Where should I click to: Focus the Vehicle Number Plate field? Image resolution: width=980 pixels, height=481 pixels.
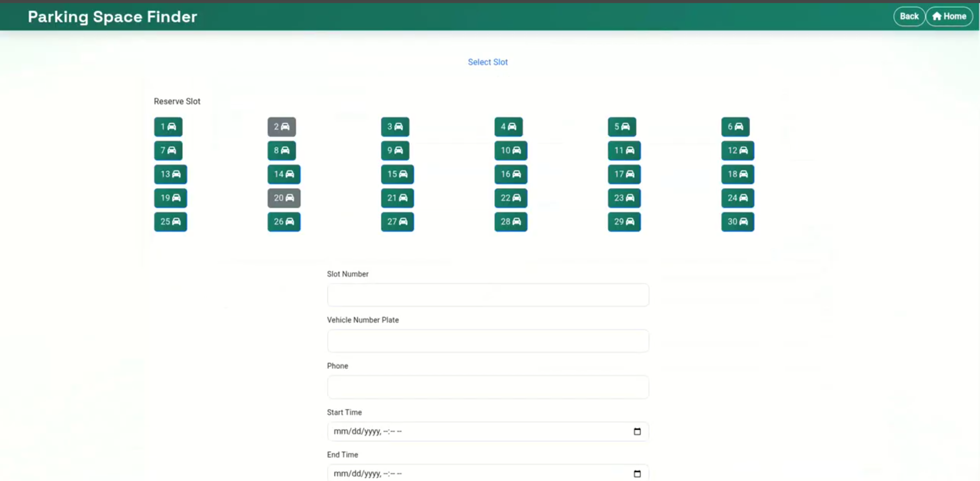488,341
